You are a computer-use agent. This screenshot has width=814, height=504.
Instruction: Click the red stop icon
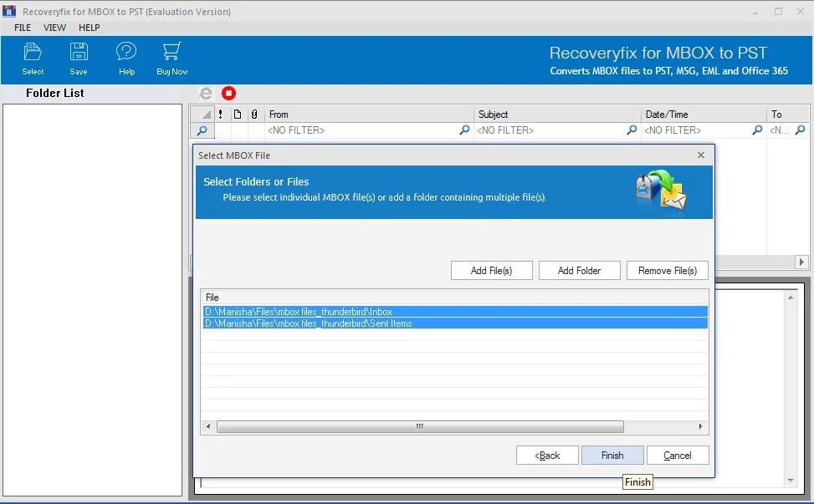[228, 94]
